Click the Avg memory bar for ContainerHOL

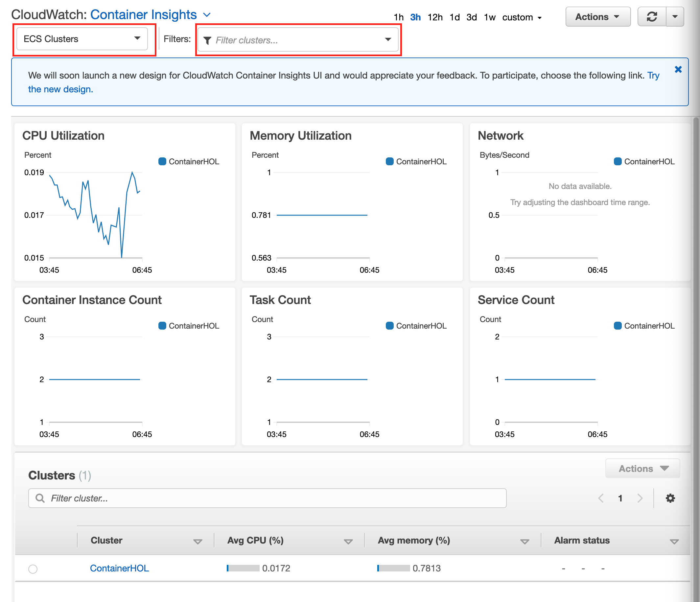pyautogui.click(x=394, y=568)
